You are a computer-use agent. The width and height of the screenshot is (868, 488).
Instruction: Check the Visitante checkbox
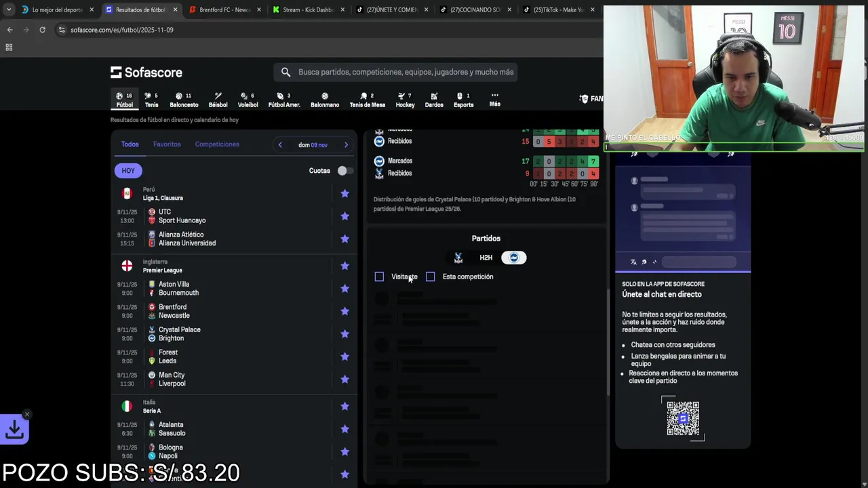(379, 277)
